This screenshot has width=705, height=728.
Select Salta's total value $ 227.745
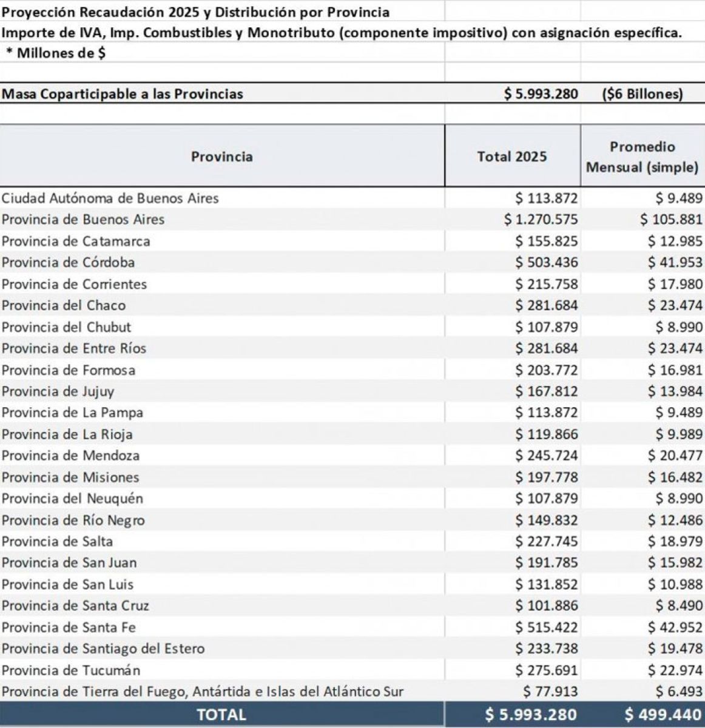546,541
